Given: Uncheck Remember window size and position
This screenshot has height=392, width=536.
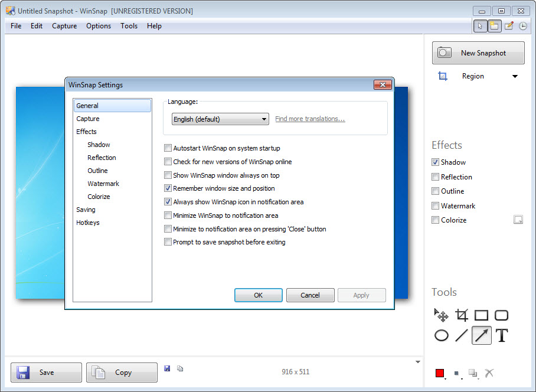Looking at the screenshot, I should pos(168,188).
